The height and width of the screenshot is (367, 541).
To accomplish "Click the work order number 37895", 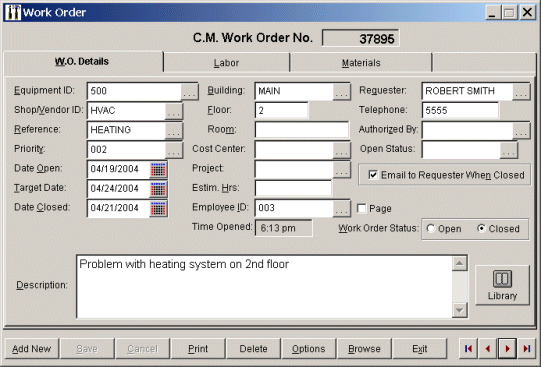I will click(361, 38).
